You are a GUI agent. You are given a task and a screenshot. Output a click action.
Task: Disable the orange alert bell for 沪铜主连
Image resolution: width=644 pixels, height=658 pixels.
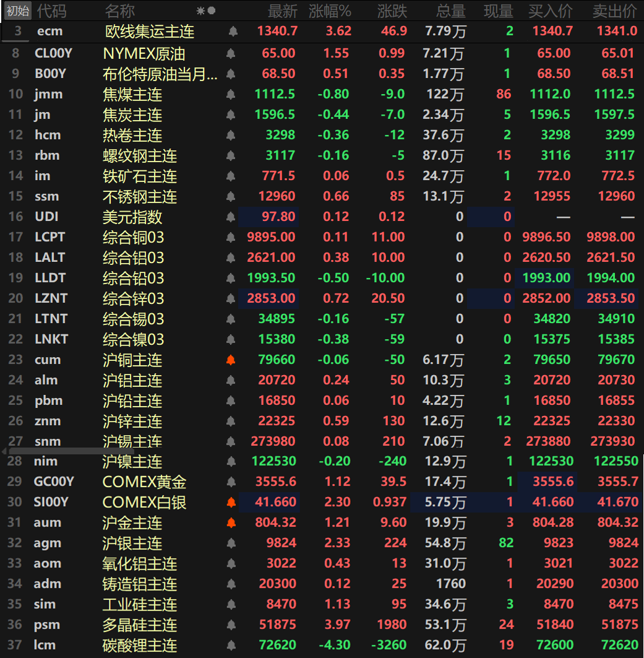tap(231, 360)
